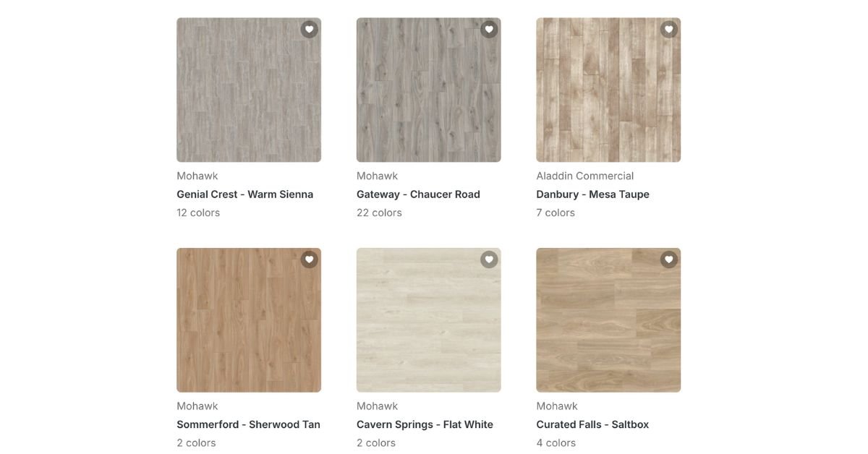Open Cavern Springs Flat White flooring image
Viewport: 868px width, 454px height.
[x=429, y=320]
